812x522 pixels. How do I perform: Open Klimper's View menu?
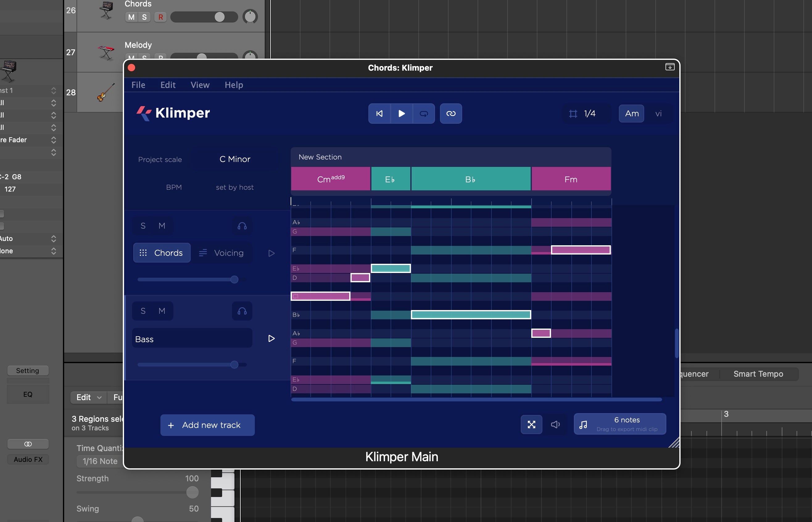pyautogui.click(x=200, y=85)
